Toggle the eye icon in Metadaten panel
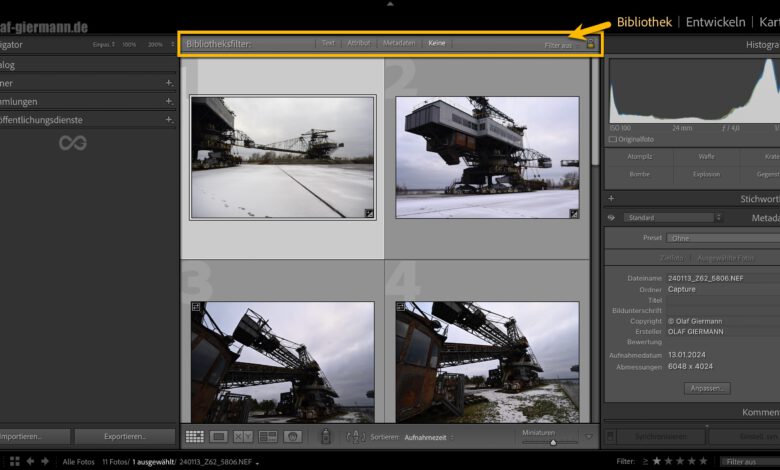This screenshot has height=470, width=780. click(611, 217)
